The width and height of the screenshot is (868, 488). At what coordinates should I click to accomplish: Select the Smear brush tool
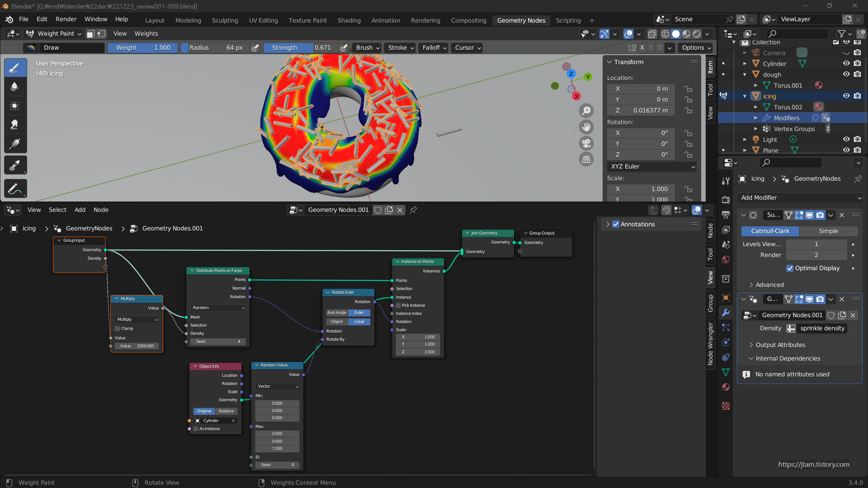pos(14,125)
